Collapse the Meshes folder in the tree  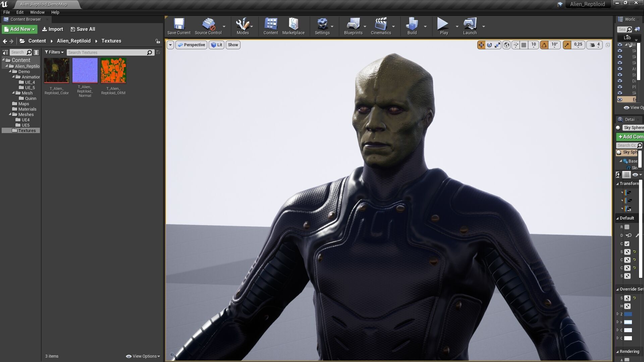click(x=10, y=114)
